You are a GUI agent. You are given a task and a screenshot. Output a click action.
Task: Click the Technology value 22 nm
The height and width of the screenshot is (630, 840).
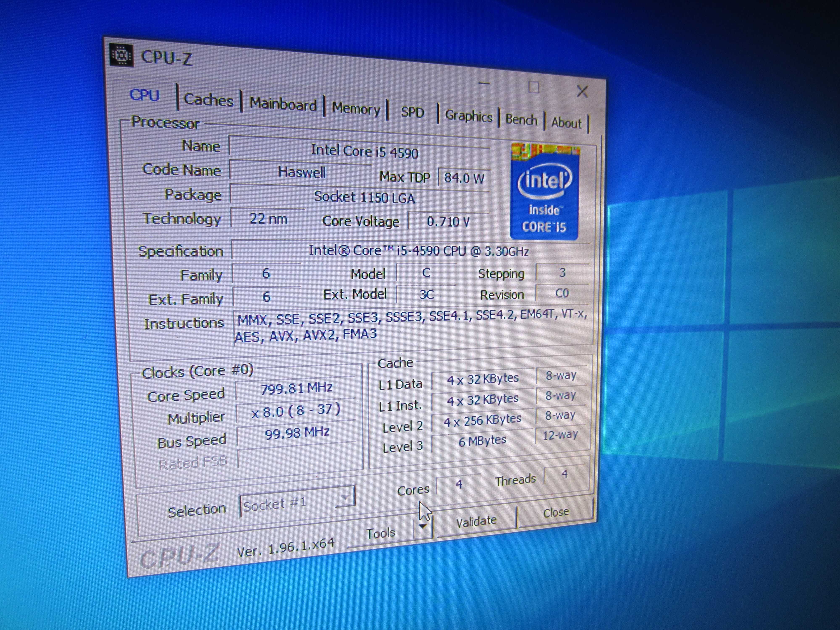click(267, 219)
